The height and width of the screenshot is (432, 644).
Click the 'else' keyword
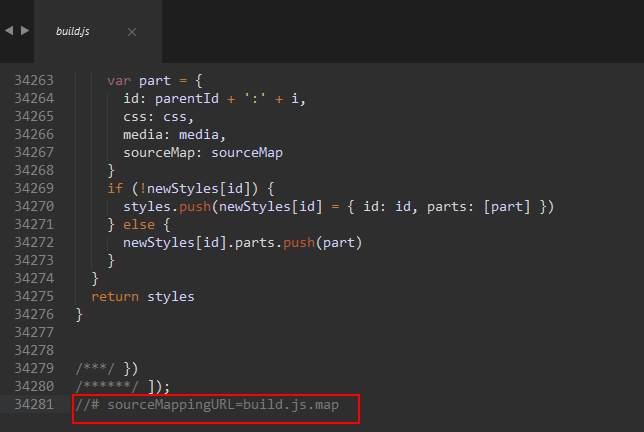(139, 225)
